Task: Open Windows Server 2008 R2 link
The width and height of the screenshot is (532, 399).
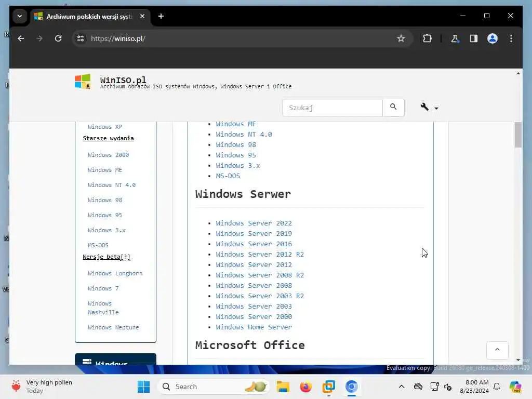Action: pos(260,275)
